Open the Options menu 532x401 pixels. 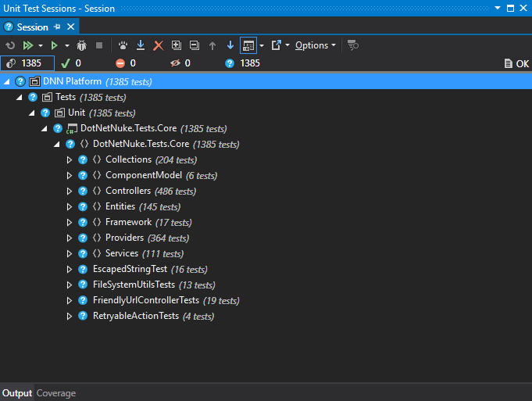[x=315, y=45]
